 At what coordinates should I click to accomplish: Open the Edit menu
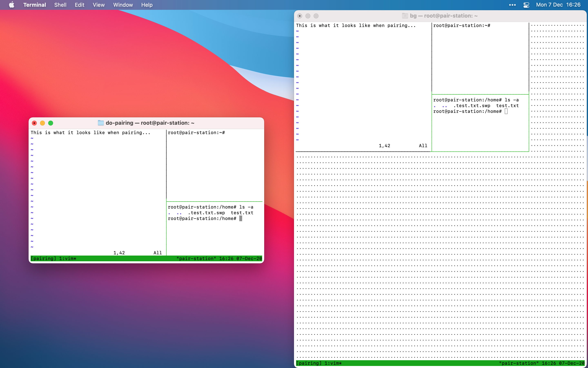(79, 5)
